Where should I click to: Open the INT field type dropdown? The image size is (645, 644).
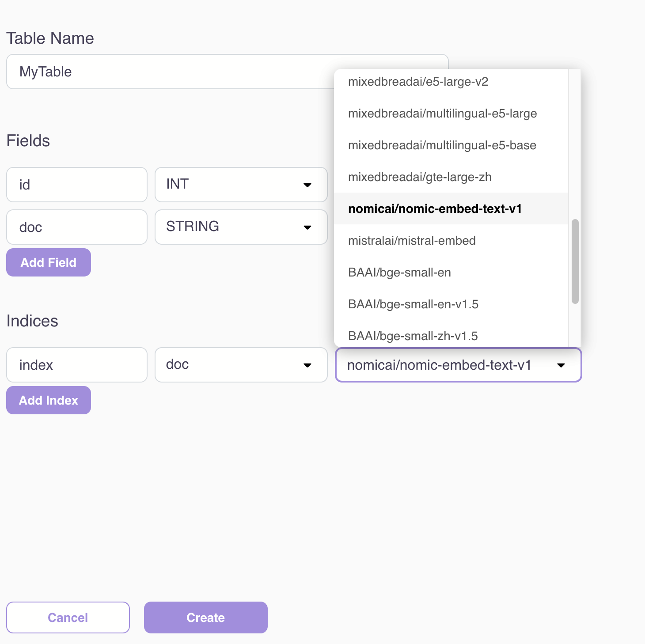(x=241, y=185)
